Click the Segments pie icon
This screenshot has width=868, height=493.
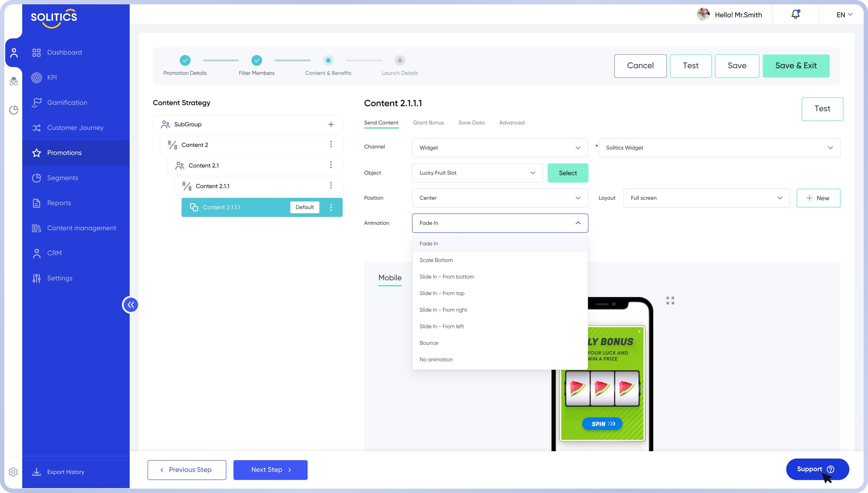37,178
